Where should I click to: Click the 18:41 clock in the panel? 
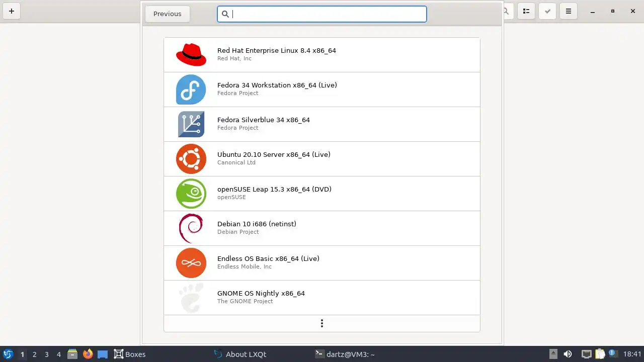click(x=632, y=354)
